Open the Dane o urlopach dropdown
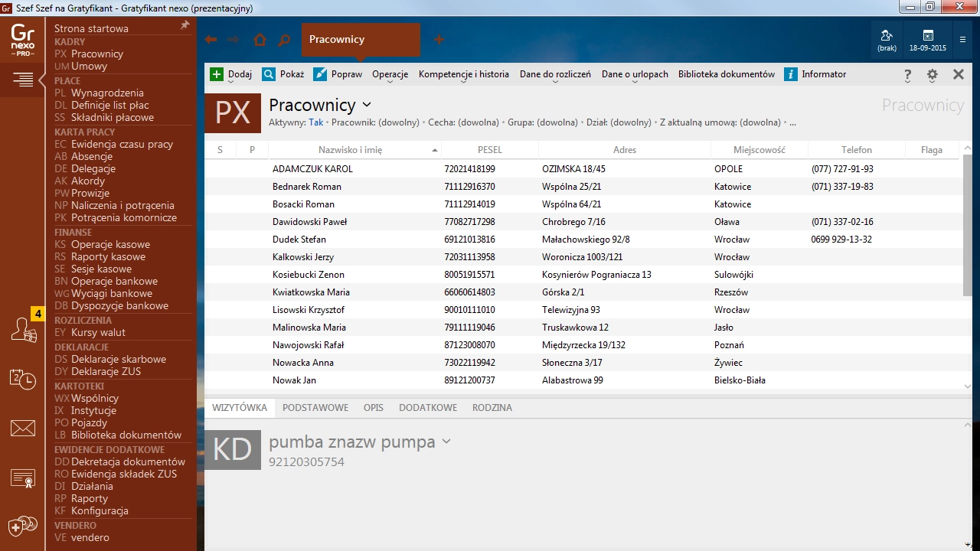The image size is (980, 551). [x=634, y=74]
